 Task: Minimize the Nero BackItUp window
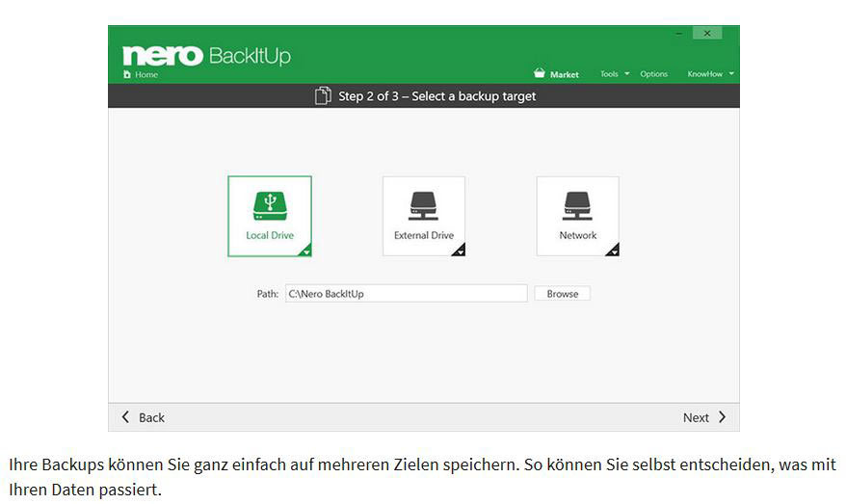click(678, 34)
